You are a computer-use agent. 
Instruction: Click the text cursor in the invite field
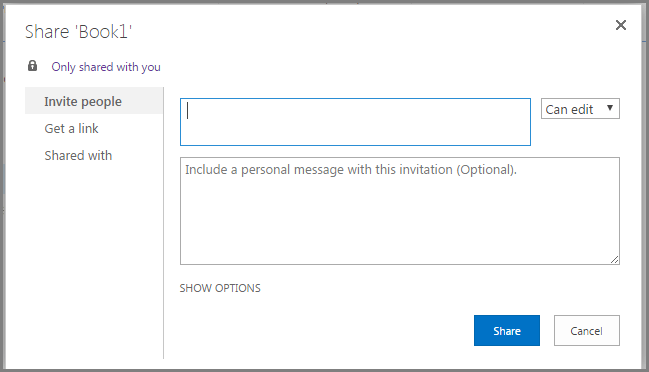point(187,110)
